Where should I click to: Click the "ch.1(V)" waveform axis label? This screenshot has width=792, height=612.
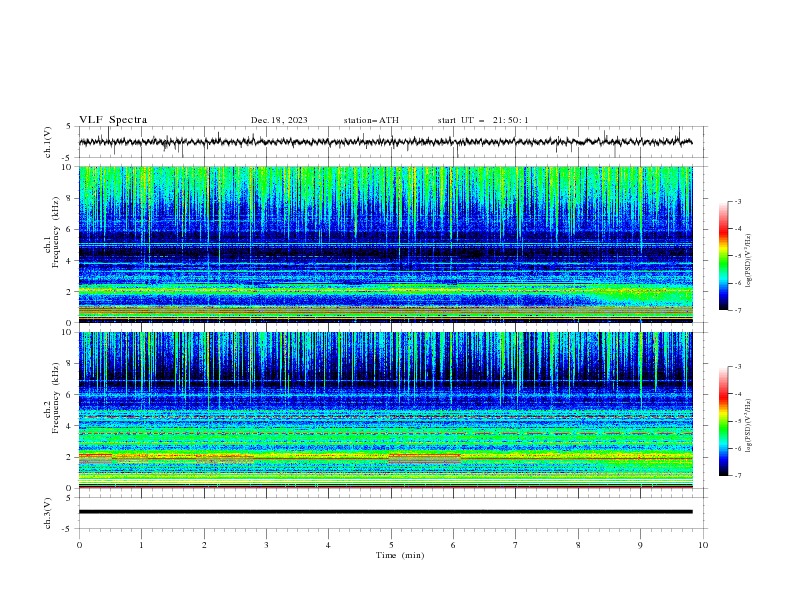click(x=48, y=142)
